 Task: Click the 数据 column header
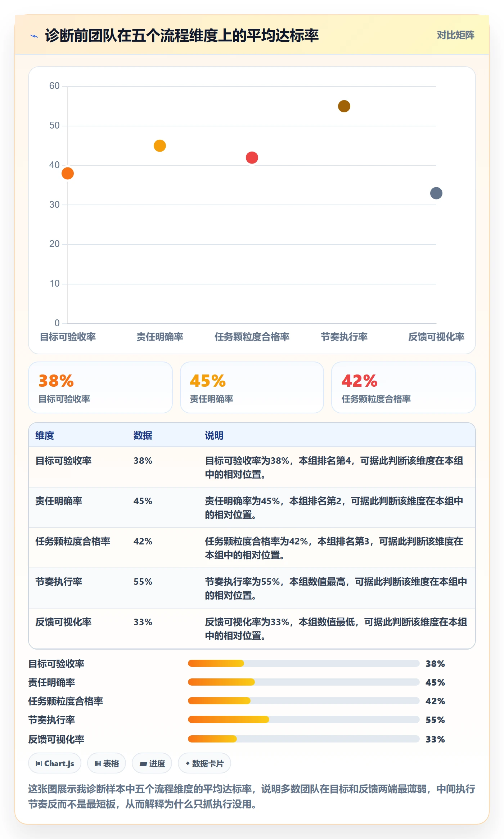coord(143,435)
